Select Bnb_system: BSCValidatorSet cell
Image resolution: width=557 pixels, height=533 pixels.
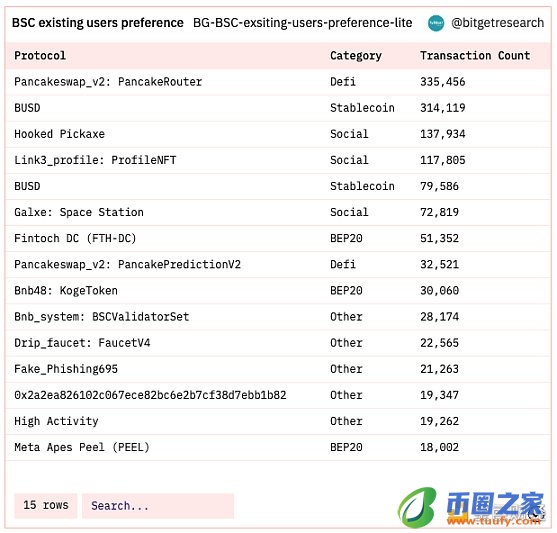(x=101, y=317)
